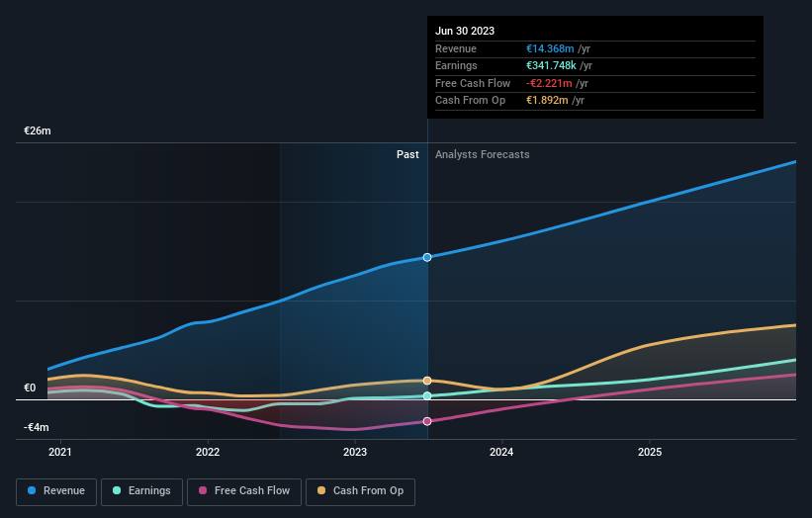
Task: Click the Jun 30 2023 tooltip date
Action: [x=465, y=31]
